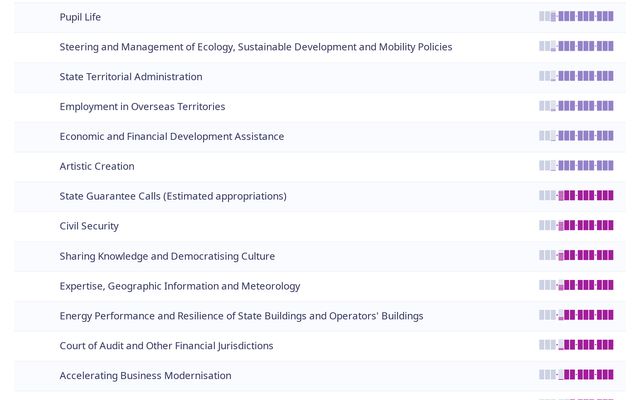Open Civil Security programme row
Image resolution: width=640 pixels, height=400 pixels.
pyautogui.click(x=89, y=226)
